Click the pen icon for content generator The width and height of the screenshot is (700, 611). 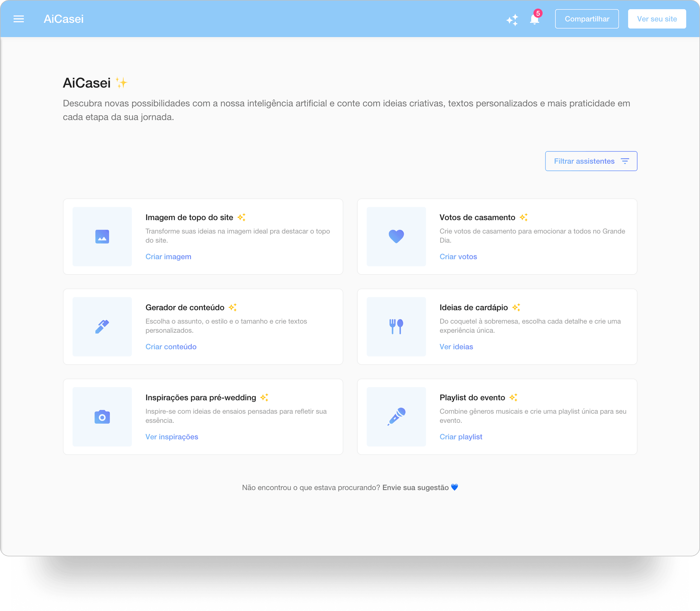pyautogui.click(x=102, y=327)
